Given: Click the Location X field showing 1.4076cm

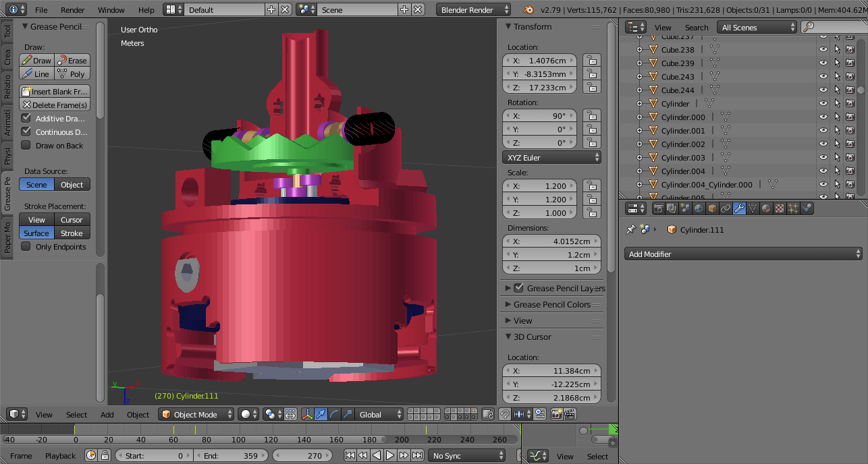Looking at the screenshot, I should coord(541,60).
